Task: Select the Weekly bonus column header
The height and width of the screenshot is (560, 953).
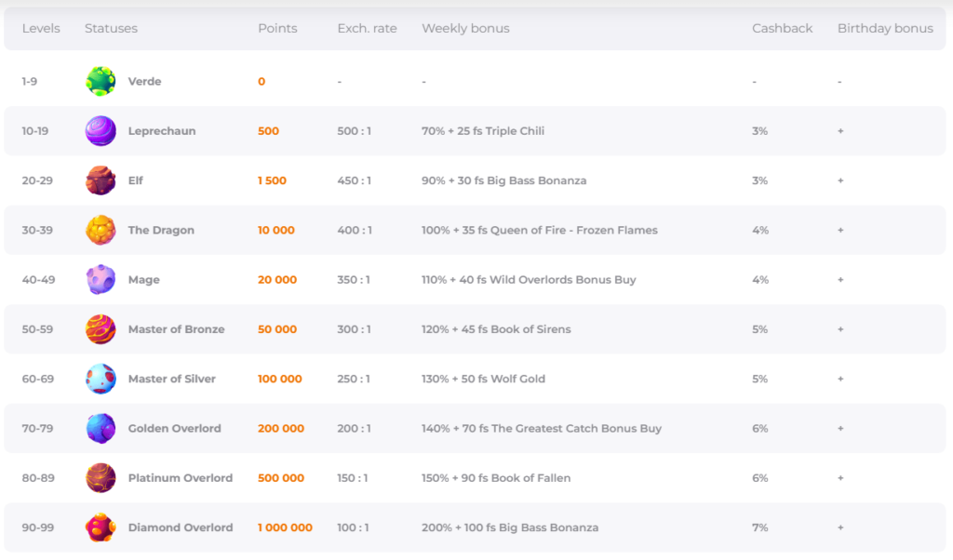Action: pos(465,29)
